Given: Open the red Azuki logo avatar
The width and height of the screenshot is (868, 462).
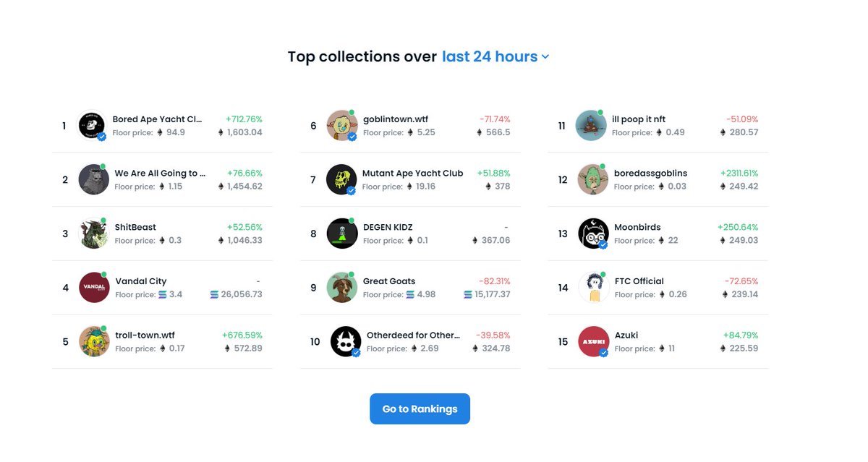Looking at the screenshot, I should [593, 341].
